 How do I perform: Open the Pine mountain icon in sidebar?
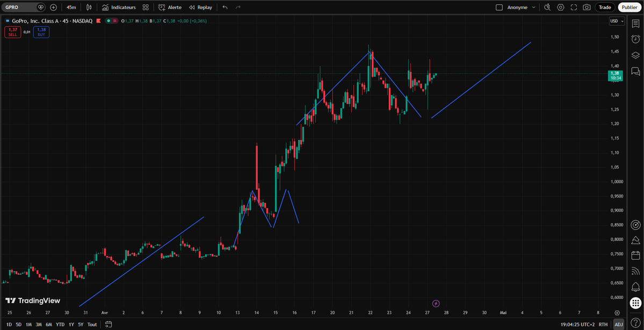pos(635,240)
